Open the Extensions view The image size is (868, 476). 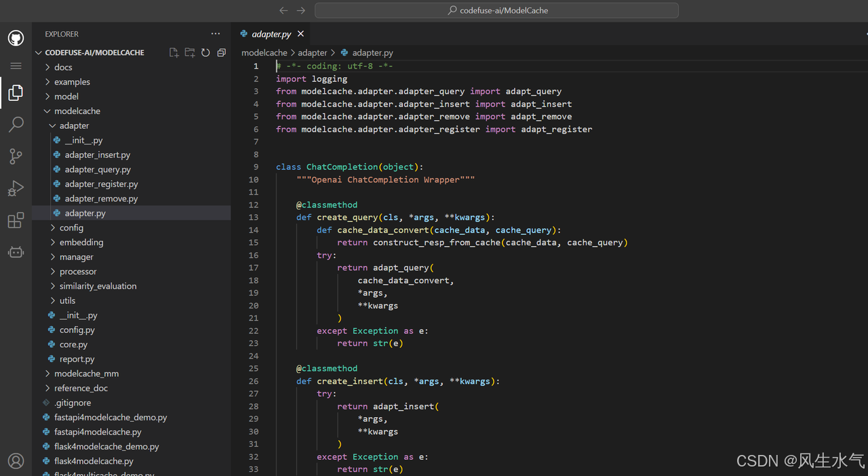click(x=16, y=220)
